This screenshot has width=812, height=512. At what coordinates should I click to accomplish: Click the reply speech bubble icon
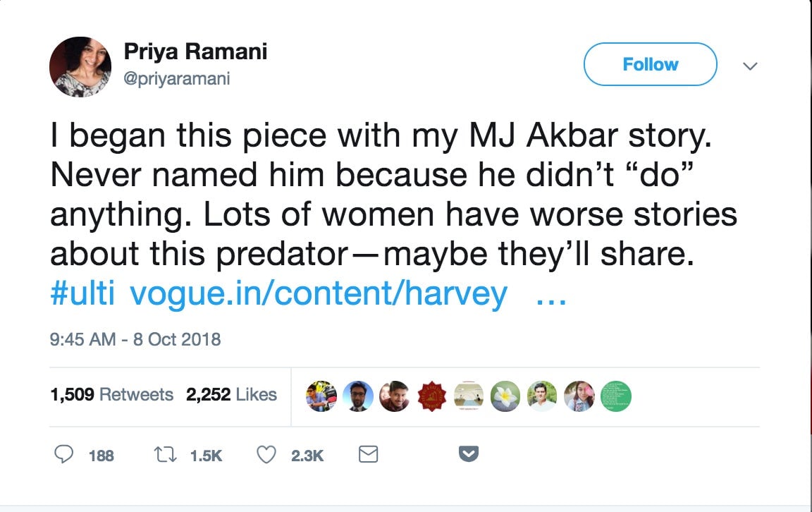[63, 454]
